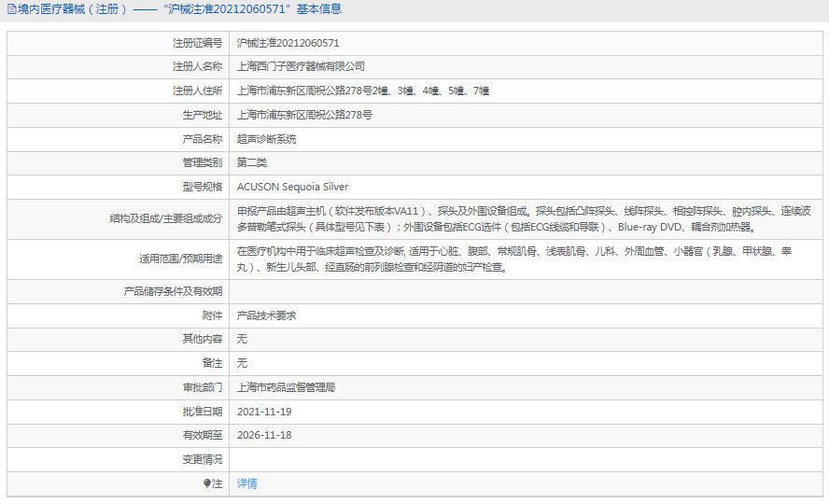Select approving department 上海市药品监督管理局

click(286, 387)
